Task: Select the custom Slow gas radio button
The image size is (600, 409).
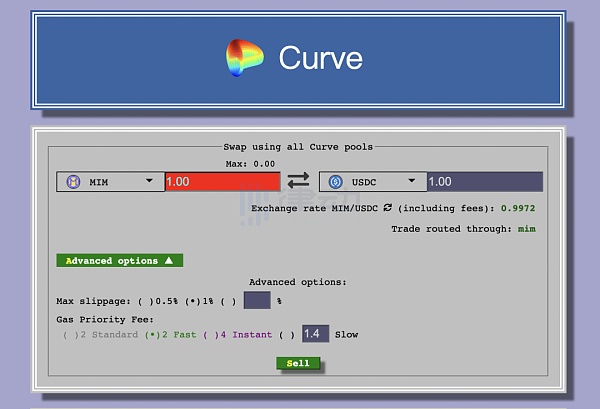Action: (x=287, y=335)
